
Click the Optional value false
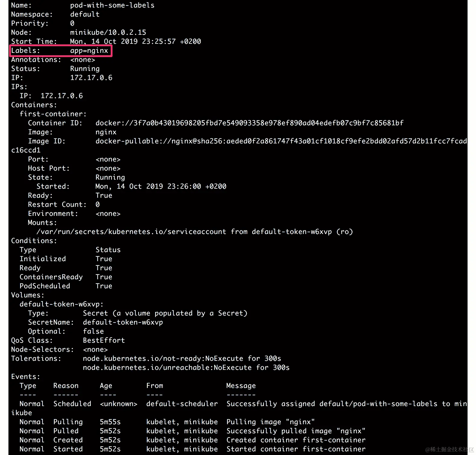pos(93,331)
